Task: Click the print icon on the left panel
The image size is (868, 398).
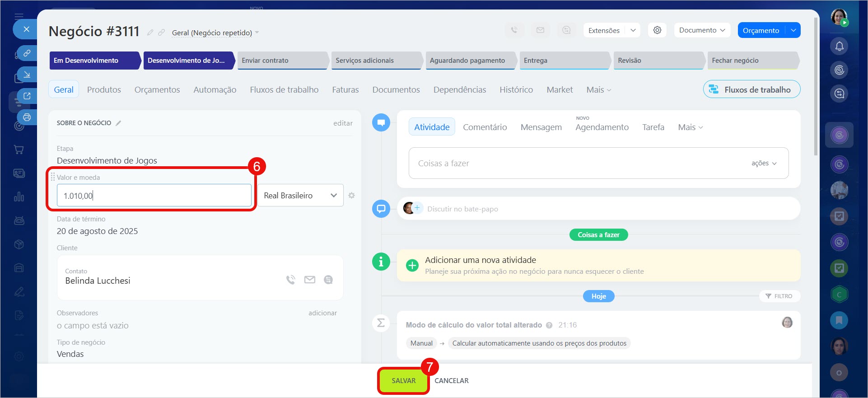Action: (x=27, y=117)
